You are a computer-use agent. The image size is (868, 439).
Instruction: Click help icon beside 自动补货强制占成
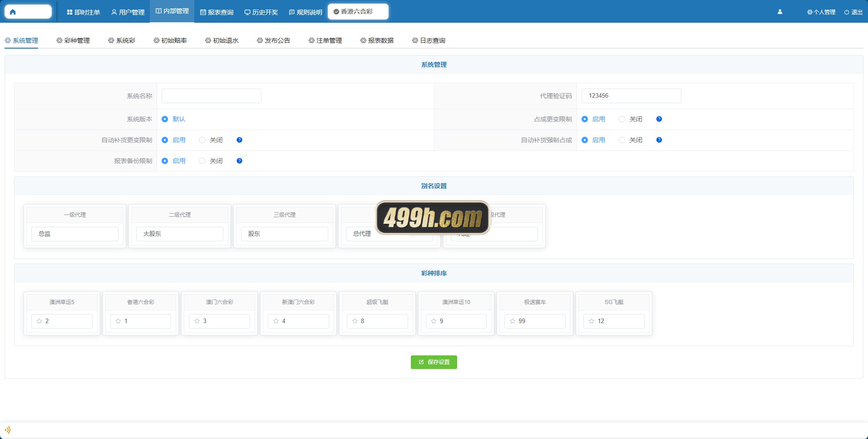click(659, 140)
